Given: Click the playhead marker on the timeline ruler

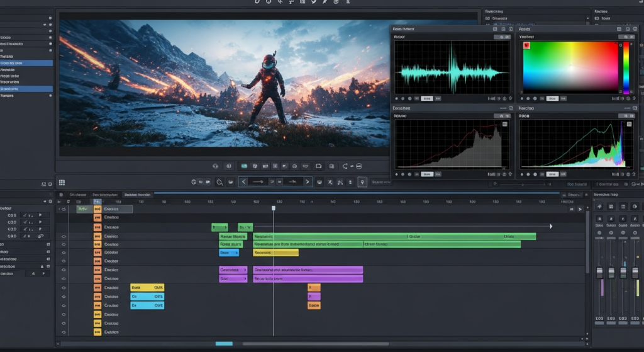Looking at the screenshot, I should click(274, 207).
